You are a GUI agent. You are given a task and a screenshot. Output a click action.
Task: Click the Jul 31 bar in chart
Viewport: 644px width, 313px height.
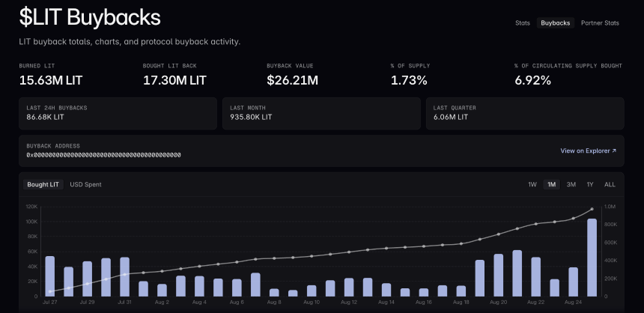(x=124, y=277)
